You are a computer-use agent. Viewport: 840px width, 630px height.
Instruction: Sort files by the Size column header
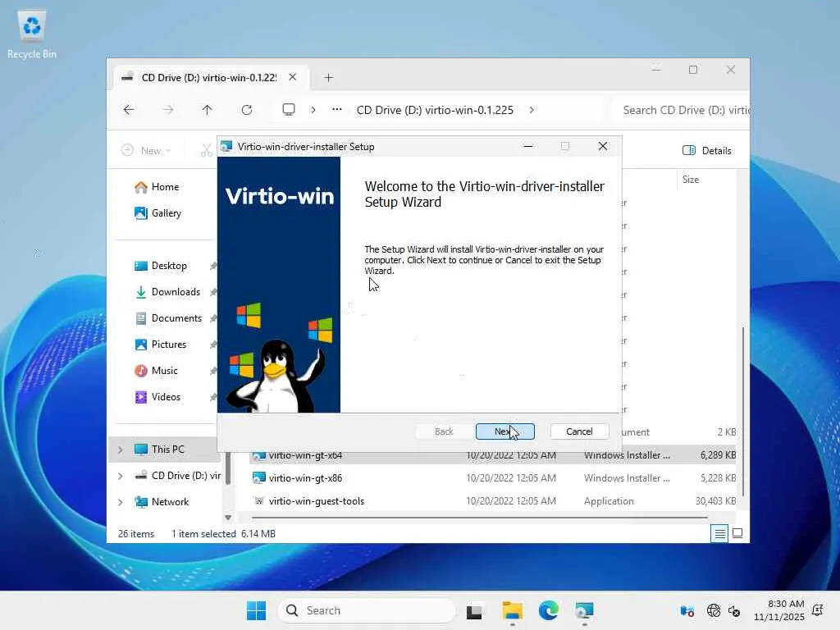click(691, 180)
